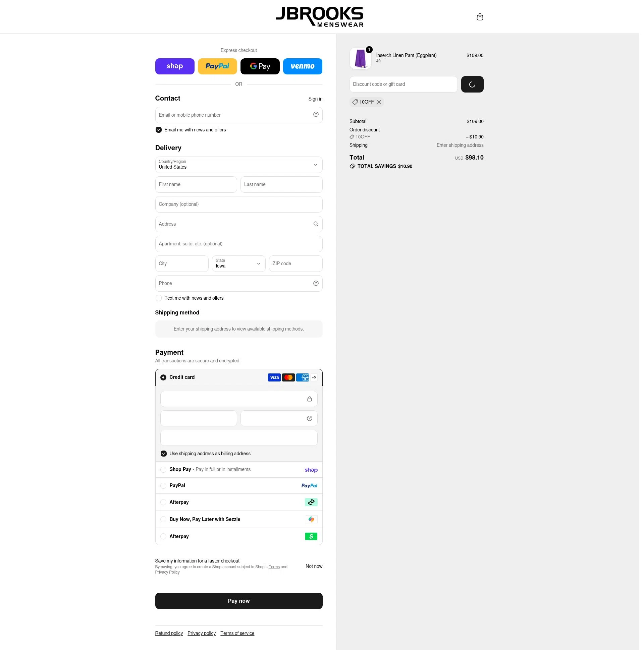
Task: Toggle Use shipping address as billing address
Action: click(164, 454)
